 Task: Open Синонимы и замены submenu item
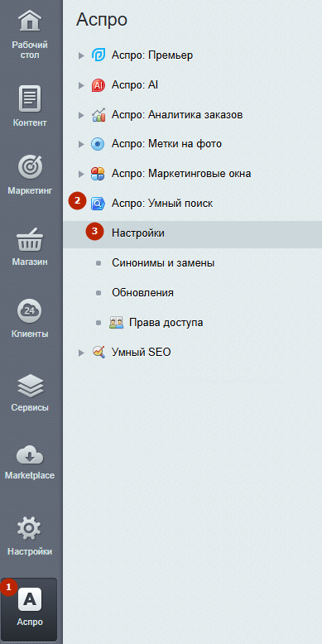(x=163, y=263)
